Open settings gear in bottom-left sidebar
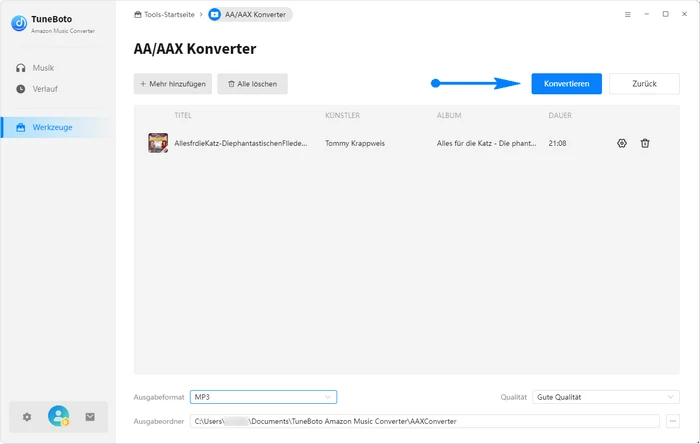 coord(27,416)
